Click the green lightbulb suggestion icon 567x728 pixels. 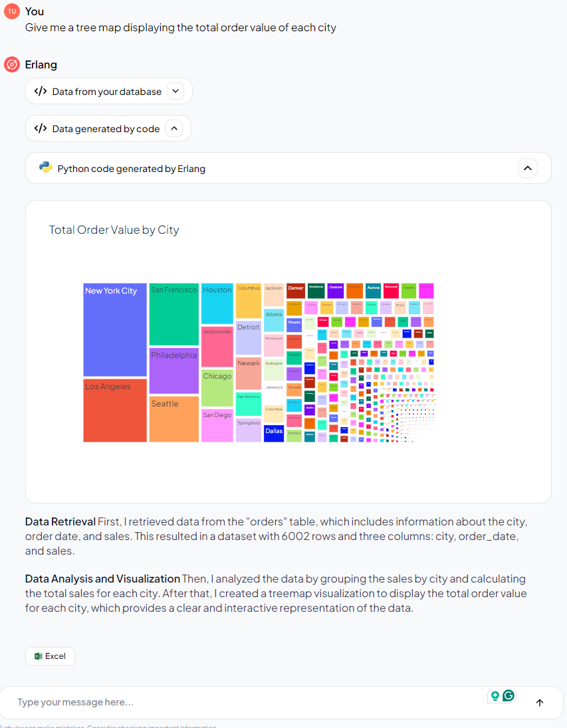(495, 696)
